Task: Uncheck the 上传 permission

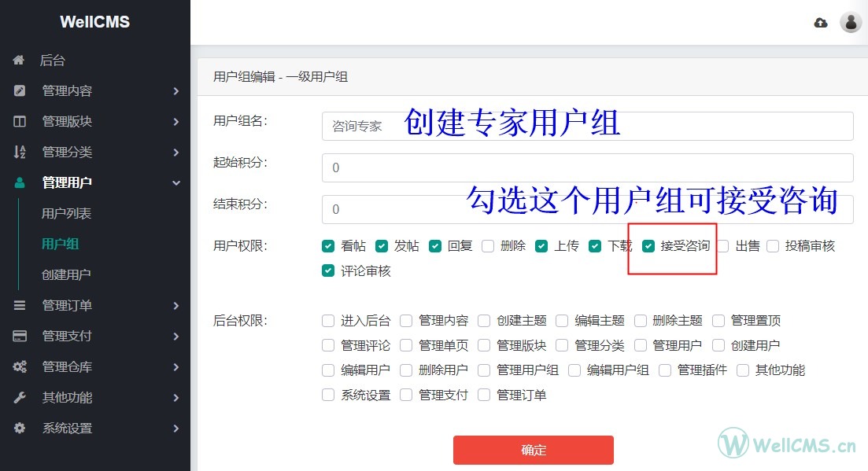Action: pos(541,246)
